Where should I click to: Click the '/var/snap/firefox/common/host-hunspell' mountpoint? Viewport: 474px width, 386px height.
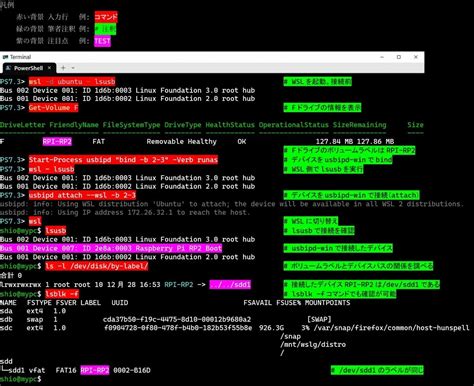(391, 328)
